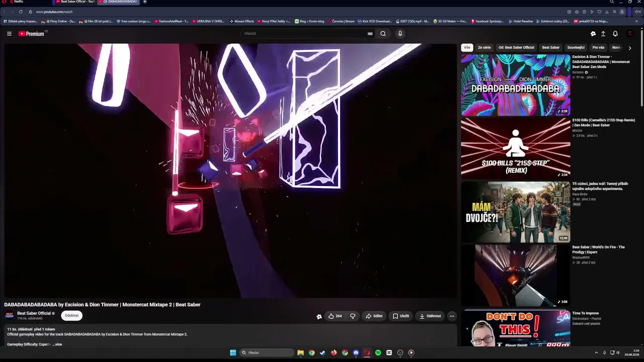
Task: Open the account avatar menu
Action: click(x=629, y=34)
